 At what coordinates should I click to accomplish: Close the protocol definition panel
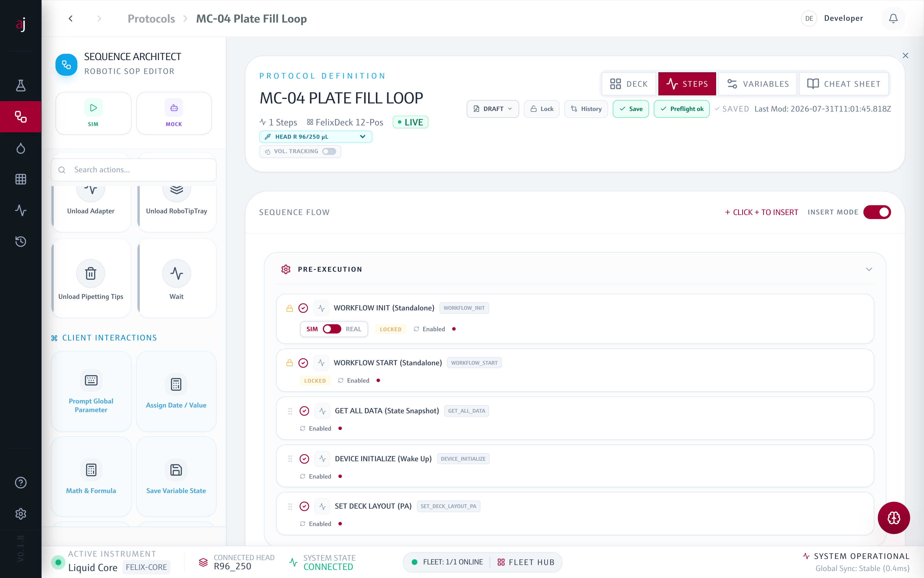click(x=905, y=55)
